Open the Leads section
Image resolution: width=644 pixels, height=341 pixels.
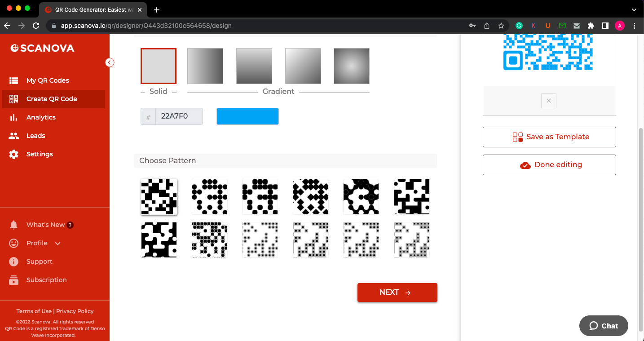pyautogui.click(x=35, y=136)
